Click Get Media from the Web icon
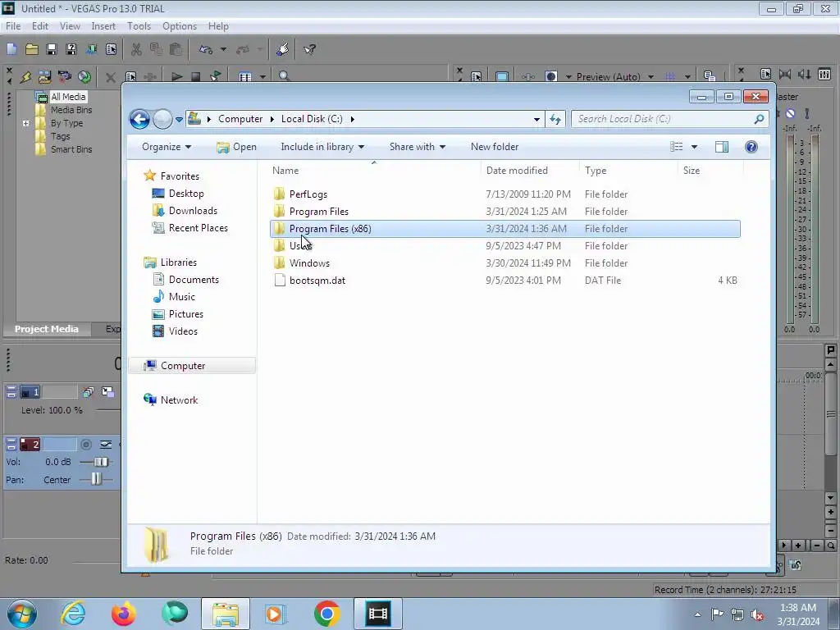This screenshot has height=630, width=840. click(x=84, y=76)
